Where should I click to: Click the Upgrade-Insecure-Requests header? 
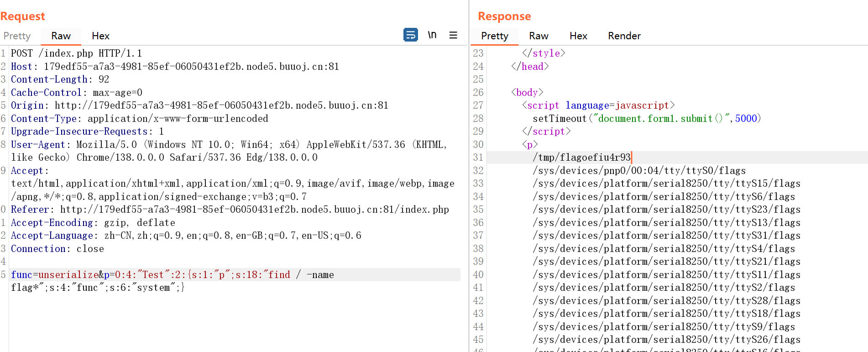pos(87,131)
